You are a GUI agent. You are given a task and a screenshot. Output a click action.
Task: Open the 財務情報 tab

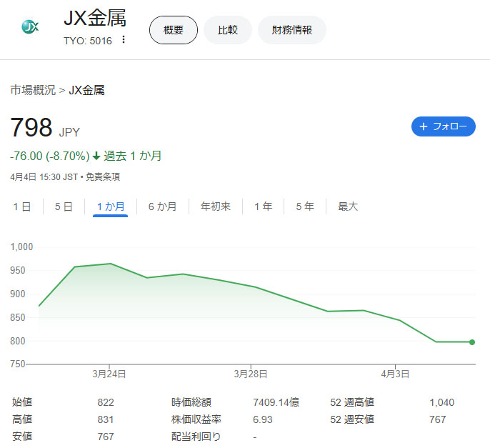(291, 30)
